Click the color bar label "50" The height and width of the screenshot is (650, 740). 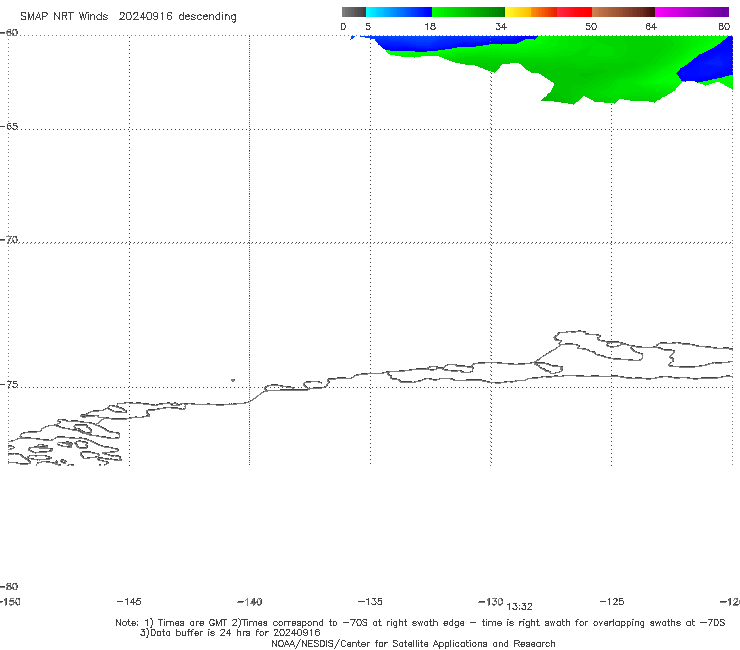coord(591,27)
